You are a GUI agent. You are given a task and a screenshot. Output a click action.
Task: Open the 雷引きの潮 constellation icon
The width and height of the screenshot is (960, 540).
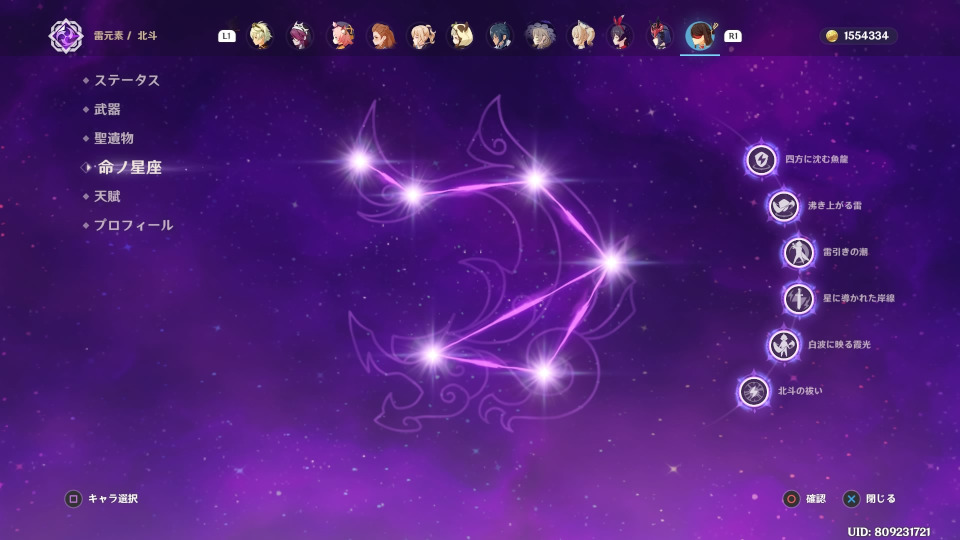point(798,252)
